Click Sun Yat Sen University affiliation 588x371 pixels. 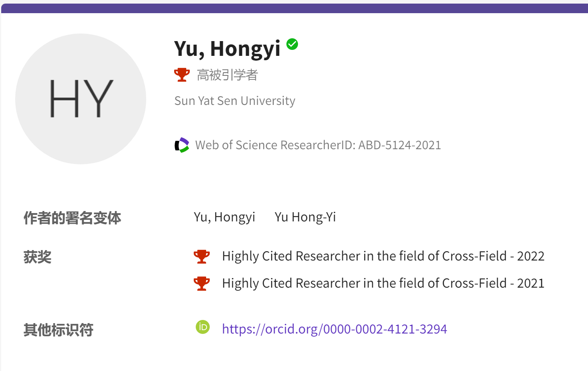click(x=234, y=101)
